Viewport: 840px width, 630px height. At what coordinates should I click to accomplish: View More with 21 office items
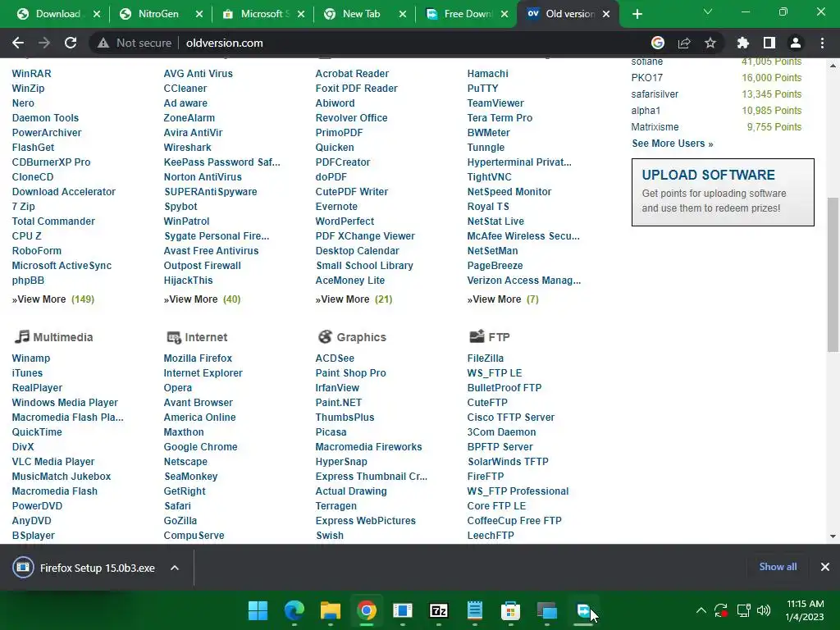click(354, 299)
